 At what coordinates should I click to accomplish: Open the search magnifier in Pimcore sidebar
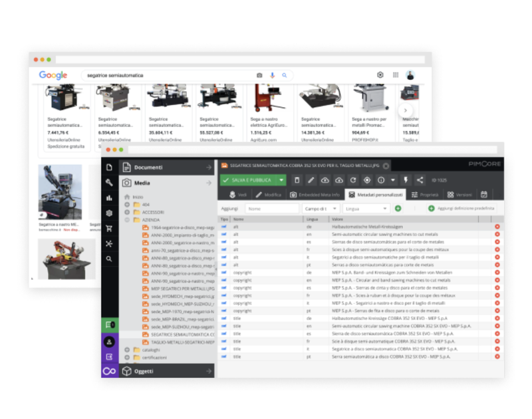109,259
